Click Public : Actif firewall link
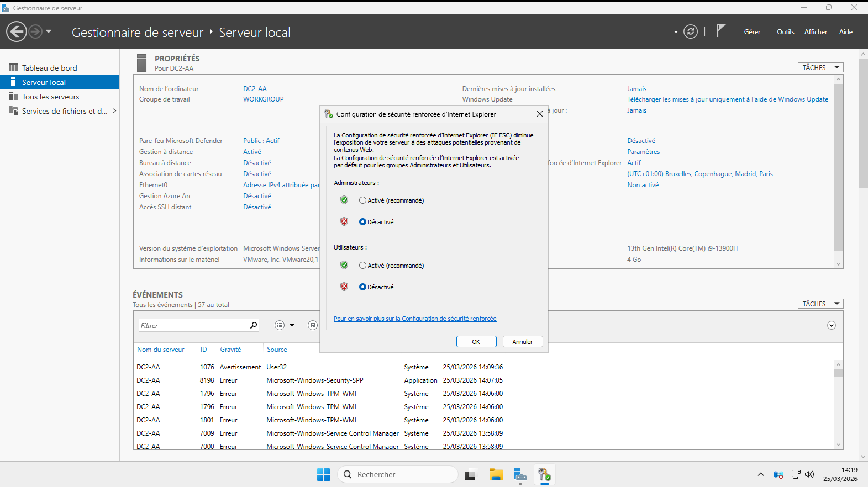Image resolution: width=868 pixels, height=487 pixels. [x=261, y=141]
